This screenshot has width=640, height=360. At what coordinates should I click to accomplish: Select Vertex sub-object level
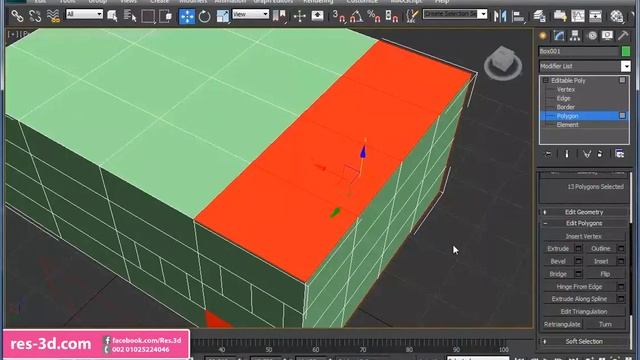point(566,89)
